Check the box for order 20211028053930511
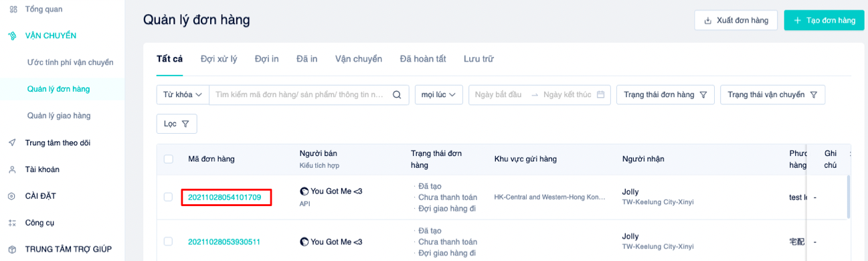The width and height of the screenshot is (868, 261). point(169,242)
